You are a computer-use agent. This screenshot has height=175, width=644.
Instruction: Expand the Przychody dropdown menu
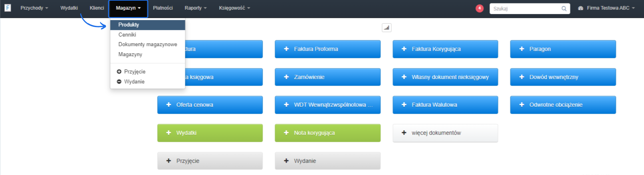click(34, 8)
